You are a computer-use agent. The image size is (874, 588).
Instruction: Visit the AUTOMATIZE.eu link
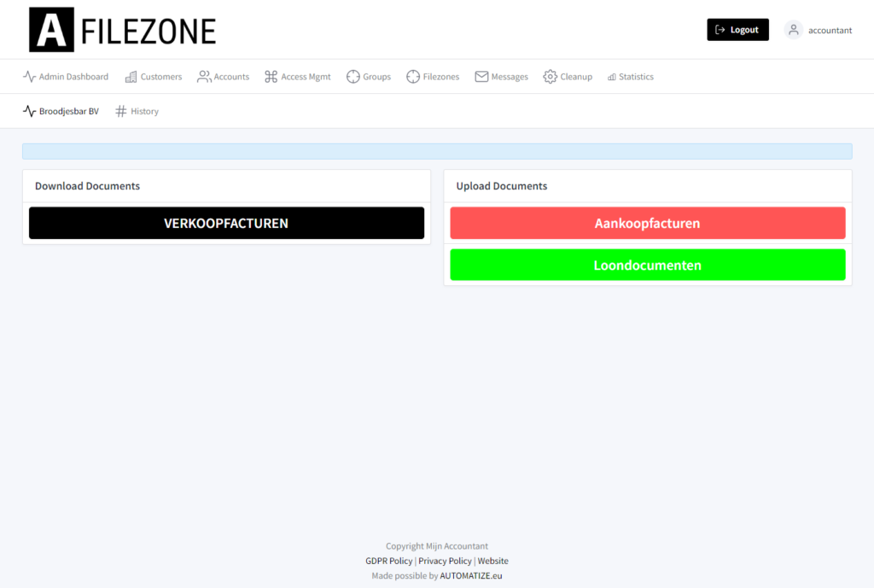pos(471,576)
